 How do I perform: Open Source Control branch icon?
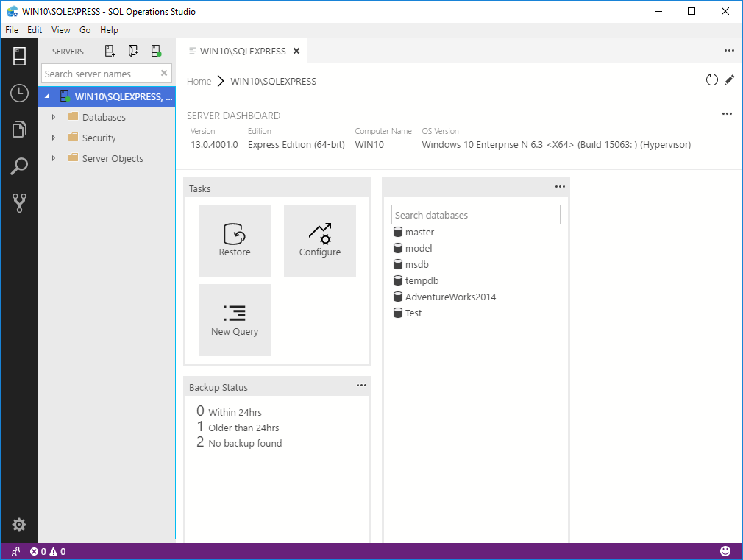(19, 203)
